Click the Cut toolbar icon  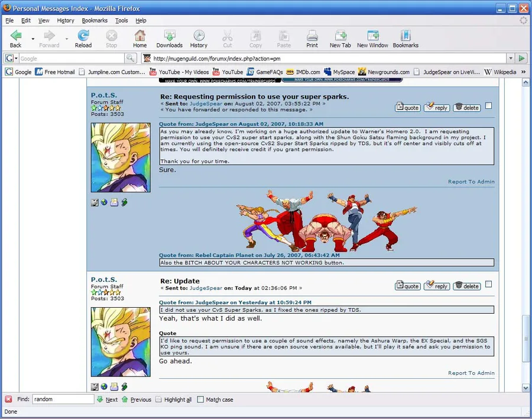pos(228,38)
